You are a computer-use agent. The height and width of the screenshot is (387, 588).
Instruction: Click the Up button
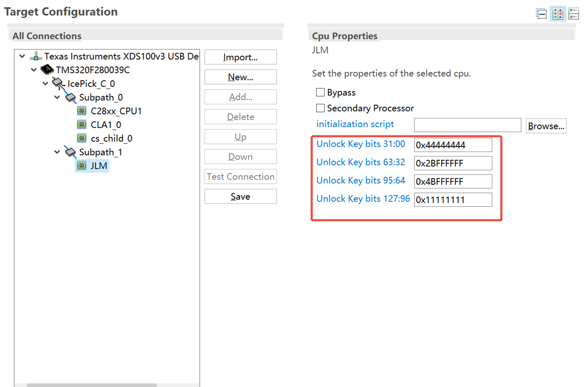(x=240, y=137)
